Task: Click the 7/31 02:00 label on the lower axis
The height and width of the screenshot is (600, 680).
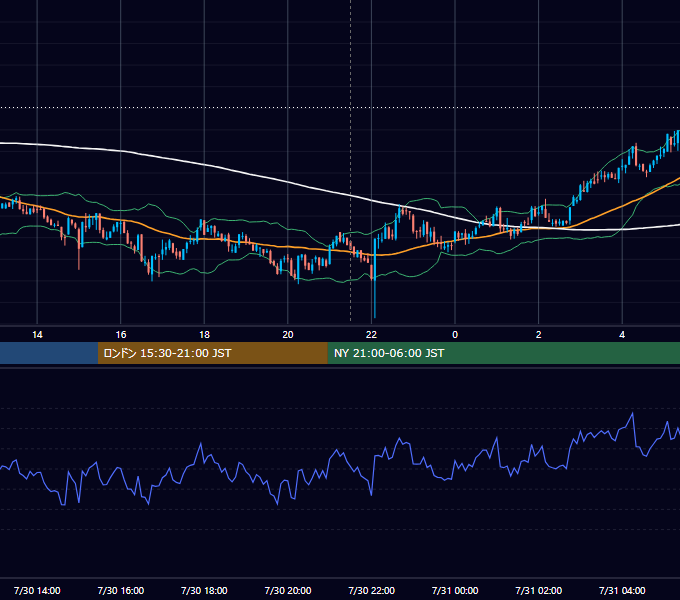Action: [538, 590]
